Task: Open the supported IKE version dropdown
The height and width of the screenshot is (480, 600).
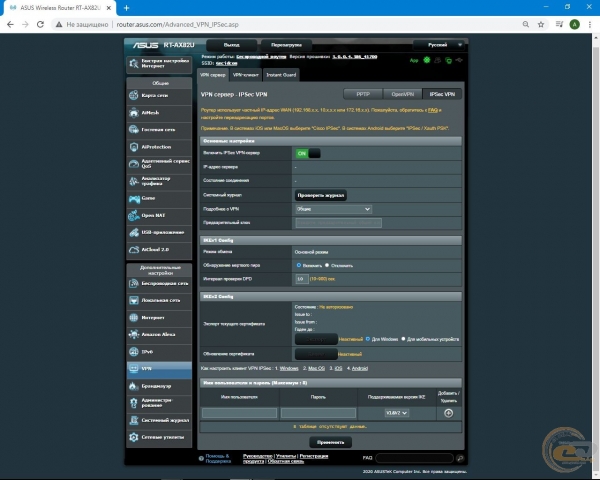Action: click(396, 413)
